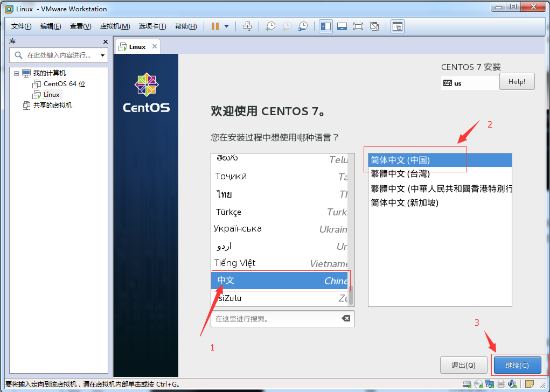Click the printer status bar icon
Image resolution: width=550 pixels, height=392 pixels.
click(501, 384)
